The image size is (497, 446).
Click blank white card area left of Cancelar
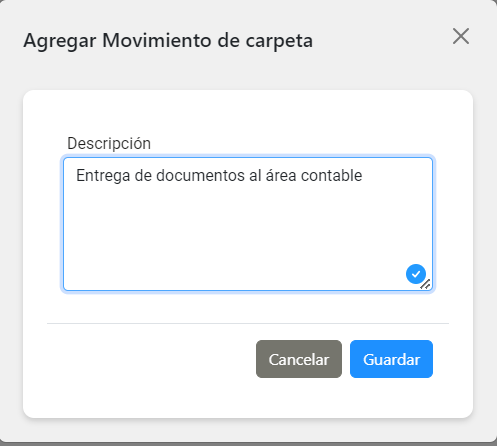[x=150, y=359]
